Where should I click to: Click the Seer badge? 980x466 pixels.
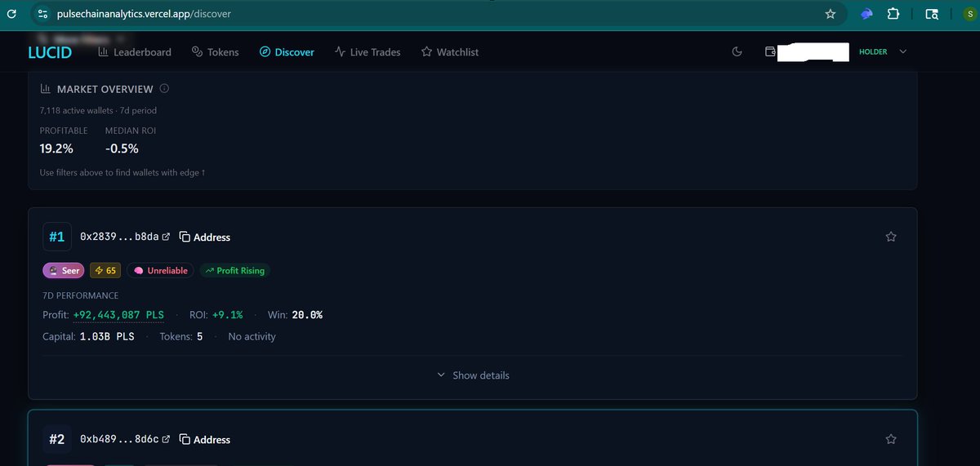pyautogui.click(x=65, y=270)
